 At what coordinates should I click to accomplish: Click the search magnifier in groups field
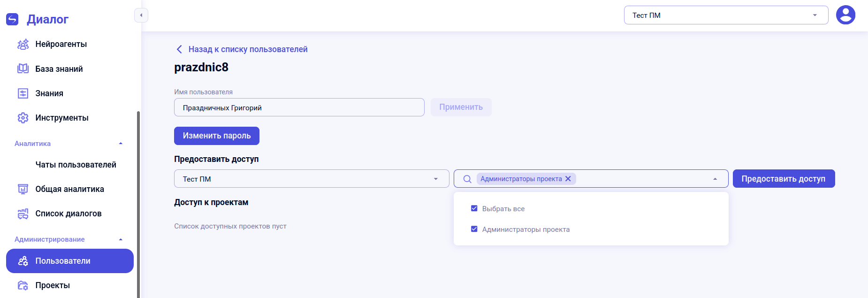467,179
